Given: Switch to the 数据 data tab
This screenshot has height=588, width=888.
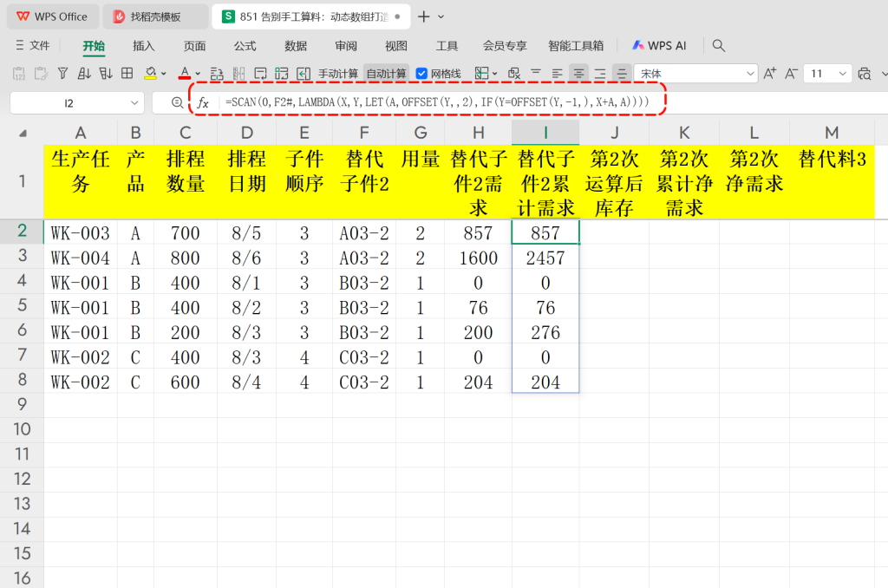Looking at the screenshot, I should (296, 46).
